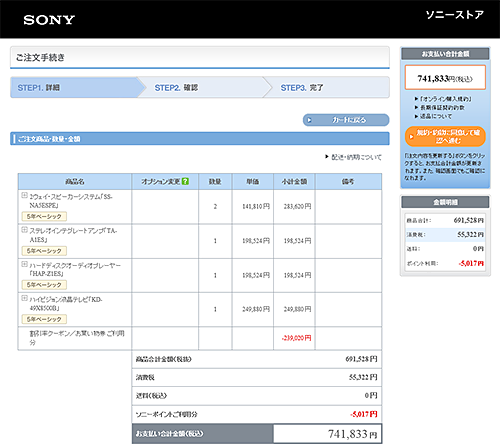Click the ソニーストア header text
This screenshot has height=447, width=500.
pos(455,15)
